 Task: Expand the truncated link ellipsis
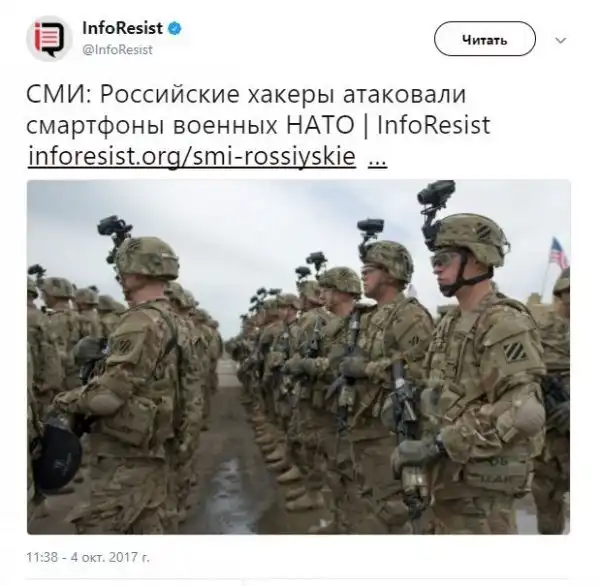coord(377,158)
